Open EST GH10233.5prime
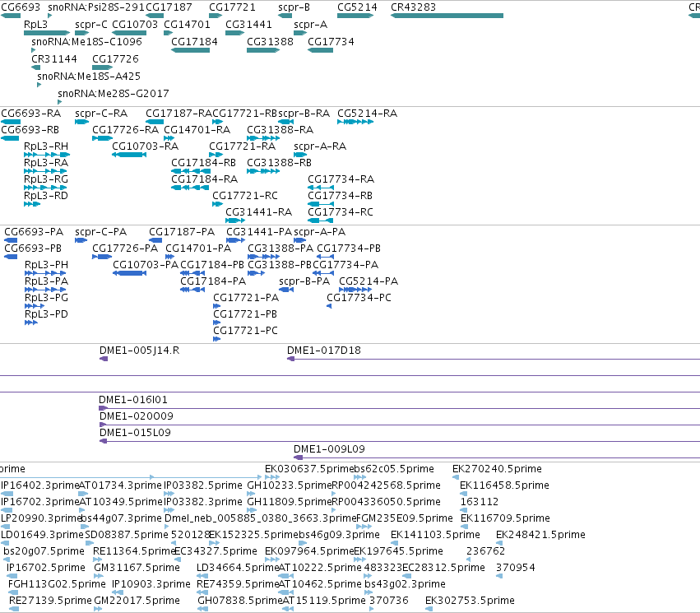The image size is (700, 613). point(251,494)
